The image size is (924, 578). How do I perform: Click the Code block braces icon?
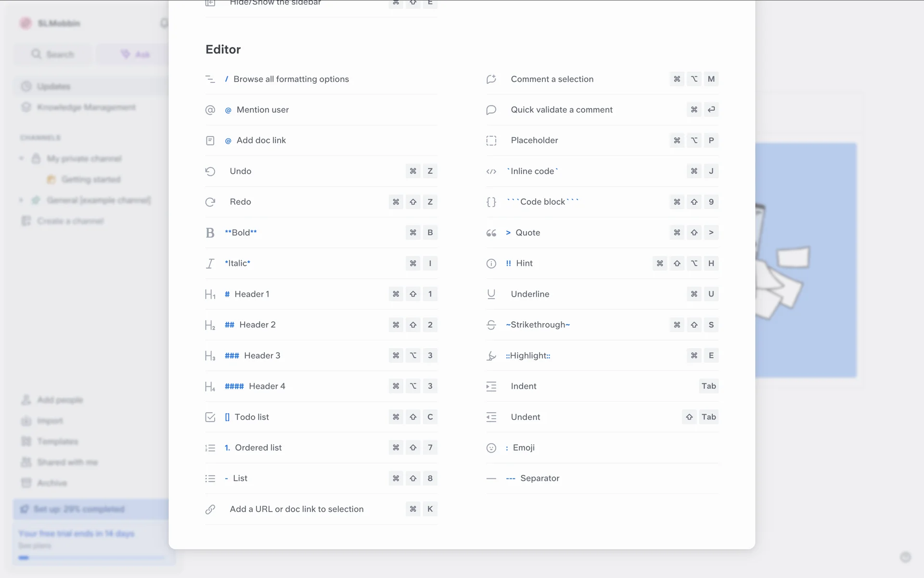tap(491, 202)
